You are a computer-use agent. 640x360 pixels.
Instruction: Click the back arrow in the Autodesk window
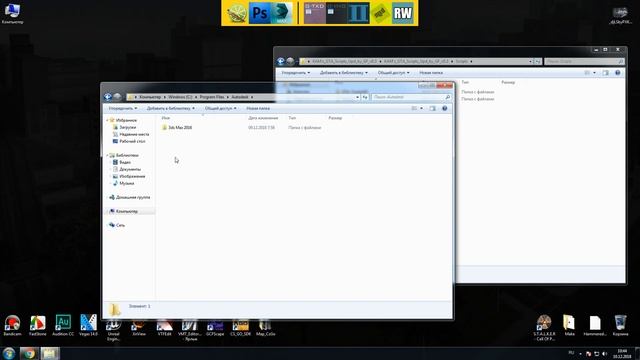[x=108, y=97]
